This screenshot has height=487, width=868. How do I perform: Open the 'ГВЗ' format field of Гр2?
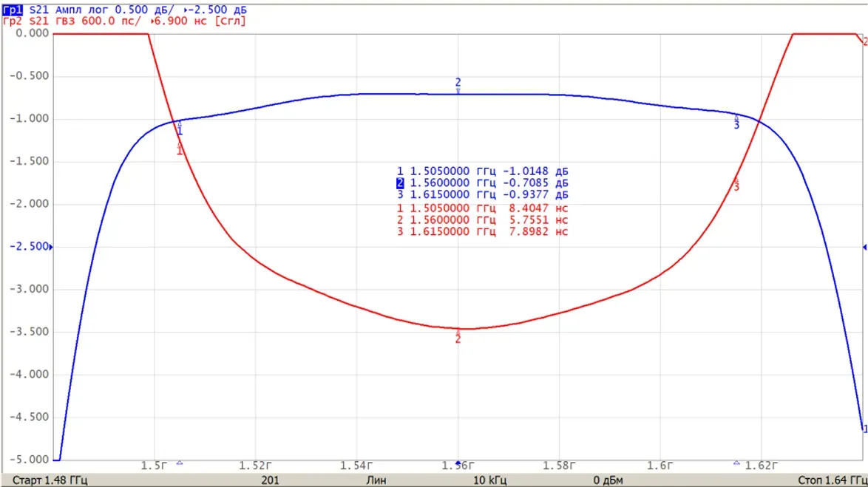pyautogui.click(x=65, y=21)
